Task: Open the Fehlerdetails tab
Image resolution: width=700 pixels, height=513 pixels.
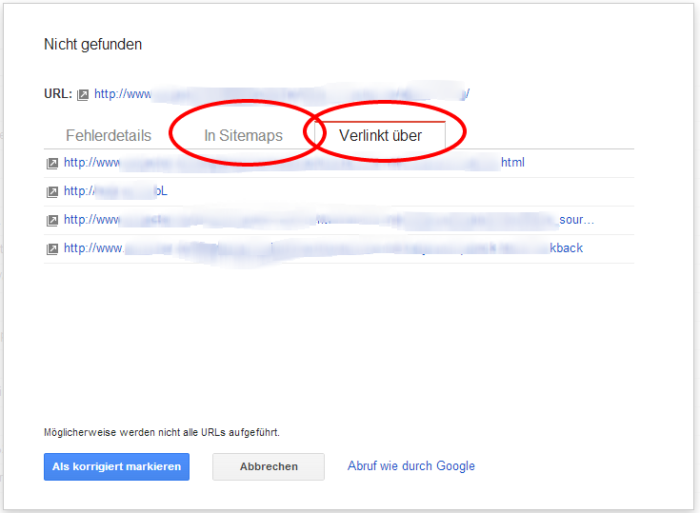Action: coord(108,135)
